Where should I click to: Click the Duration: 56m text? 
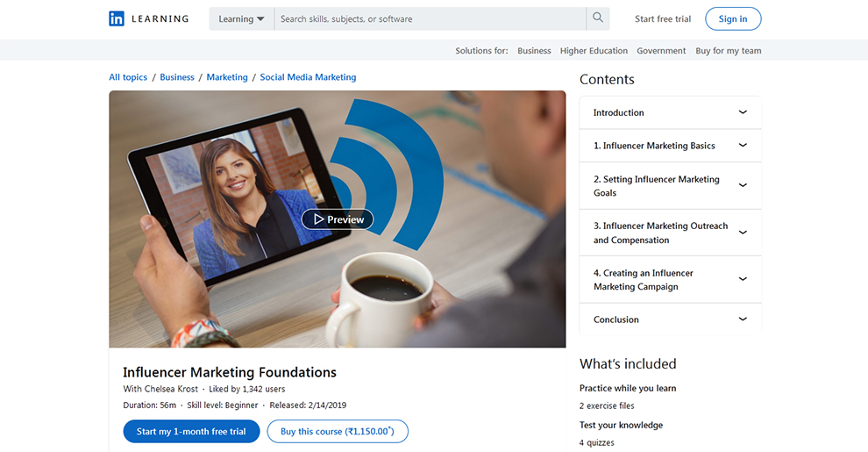point(149,405)
